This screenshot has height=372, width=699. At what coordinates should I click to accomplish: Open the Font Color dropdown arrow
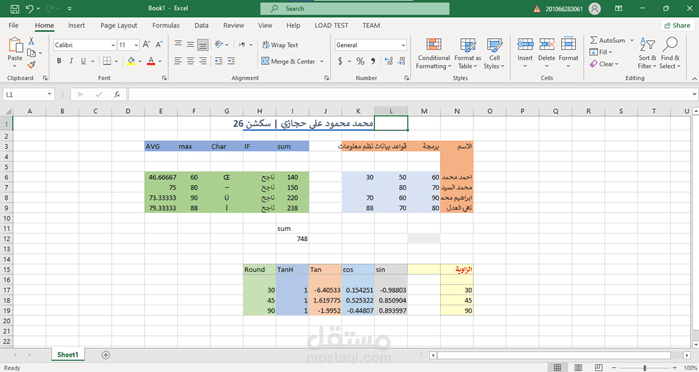(x=160, y=61)
